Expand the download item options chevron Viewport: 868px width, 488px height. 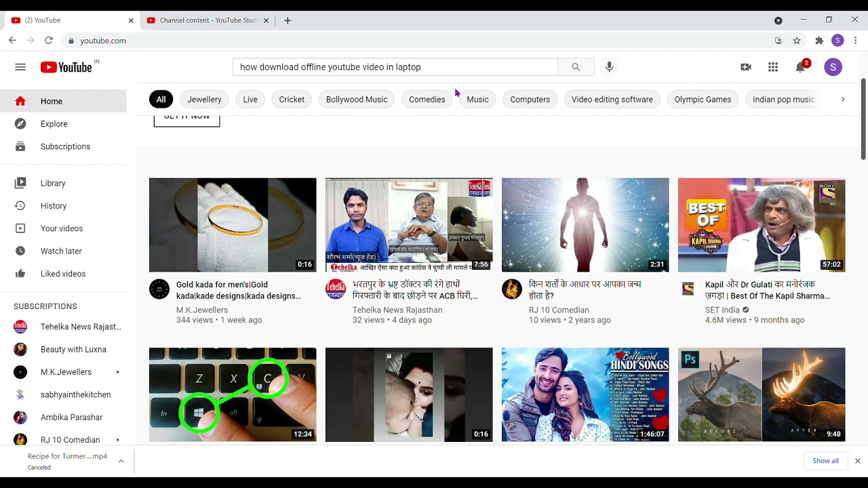tap(121, 461)
